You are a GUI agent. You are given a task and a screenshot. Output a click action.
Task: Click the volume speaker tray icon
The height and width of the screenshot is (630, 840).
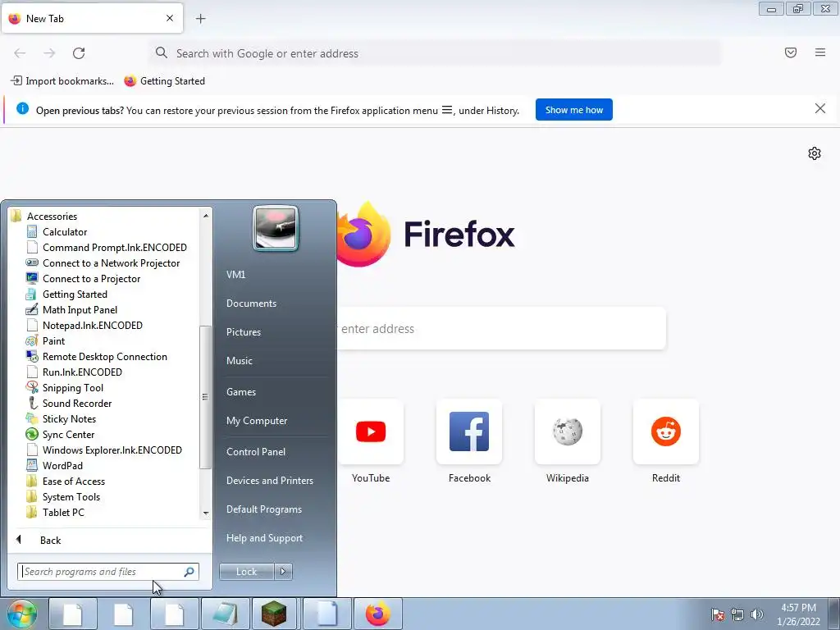[x=756, y=614]
